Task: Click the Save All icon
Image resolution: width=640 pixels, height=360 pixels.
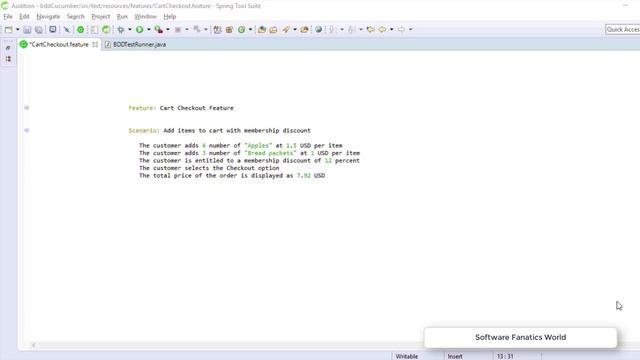Action: tap(39, 29)
